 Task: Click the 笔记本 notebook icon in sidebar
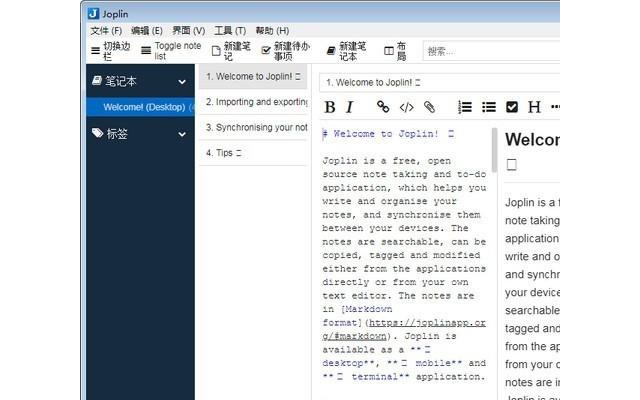click(97, 80)
